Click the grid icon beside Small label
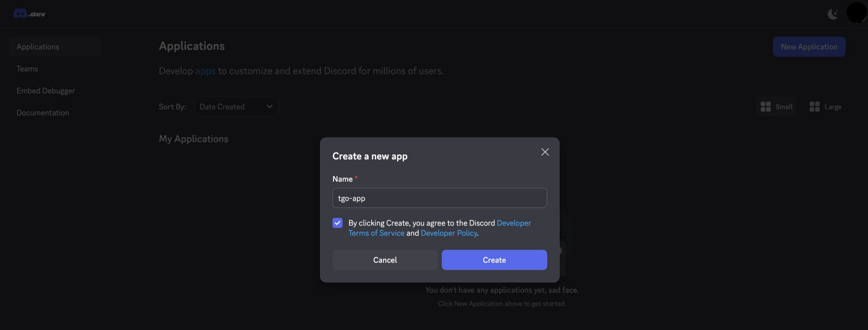Viewport: 868px width, 330px height. point(766,107)
